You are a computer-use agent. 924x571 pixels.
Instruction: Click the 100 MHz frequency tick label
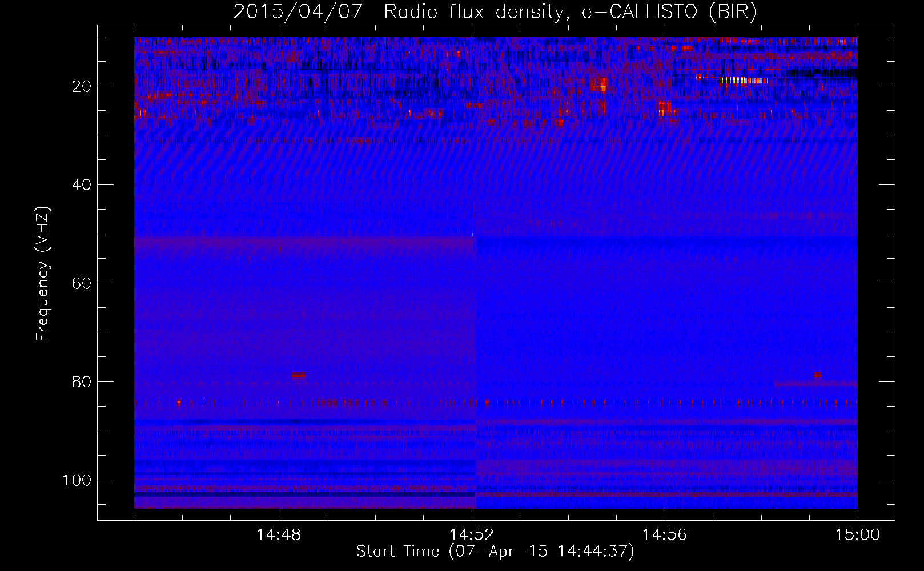pos(77,480)
